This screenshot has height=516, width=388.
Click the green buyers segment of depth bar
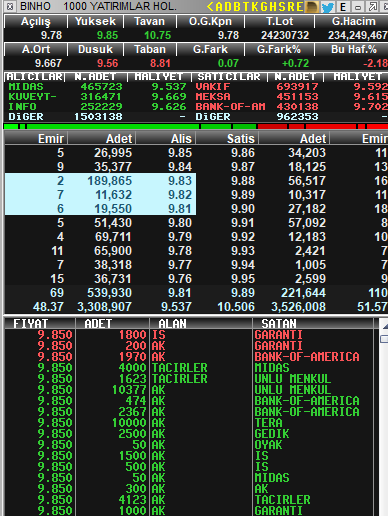[x=130, y=126]
